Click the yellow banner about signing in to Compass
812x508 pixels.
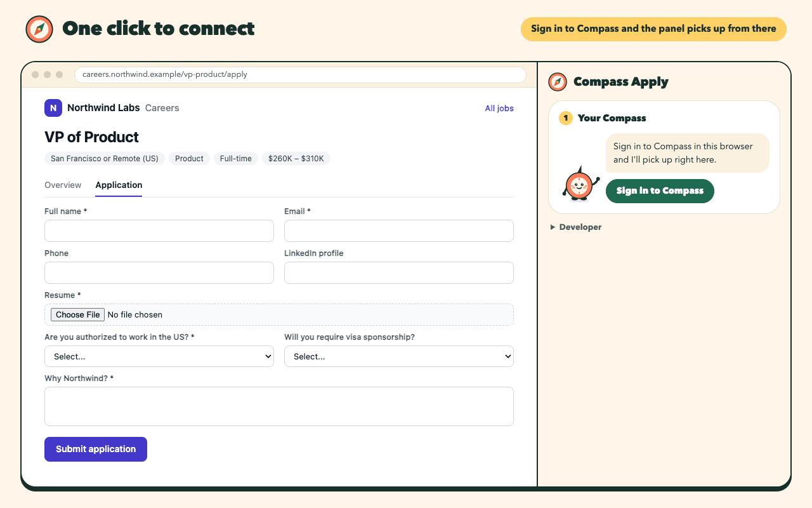[x=653, y=29]
